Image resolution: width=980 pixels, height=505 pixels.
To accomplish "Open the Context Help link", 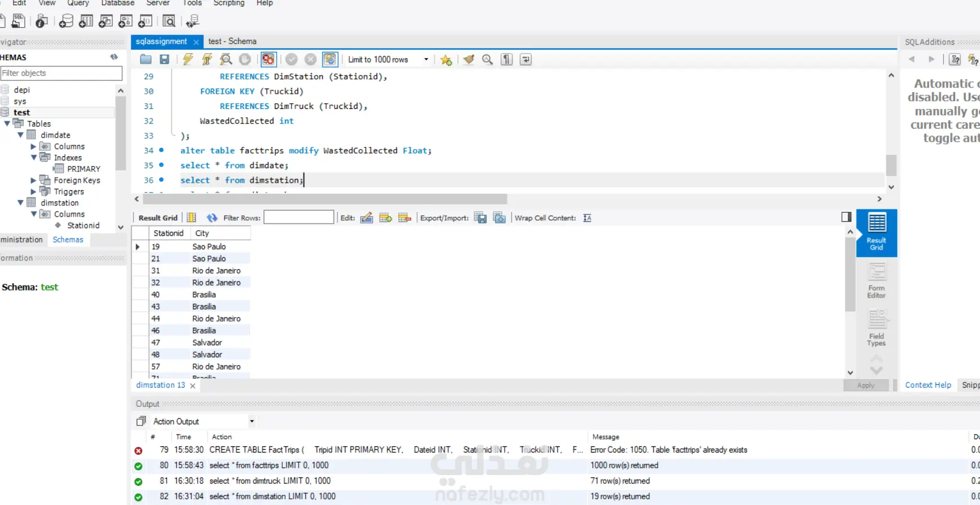I will [x=928, y=385].
